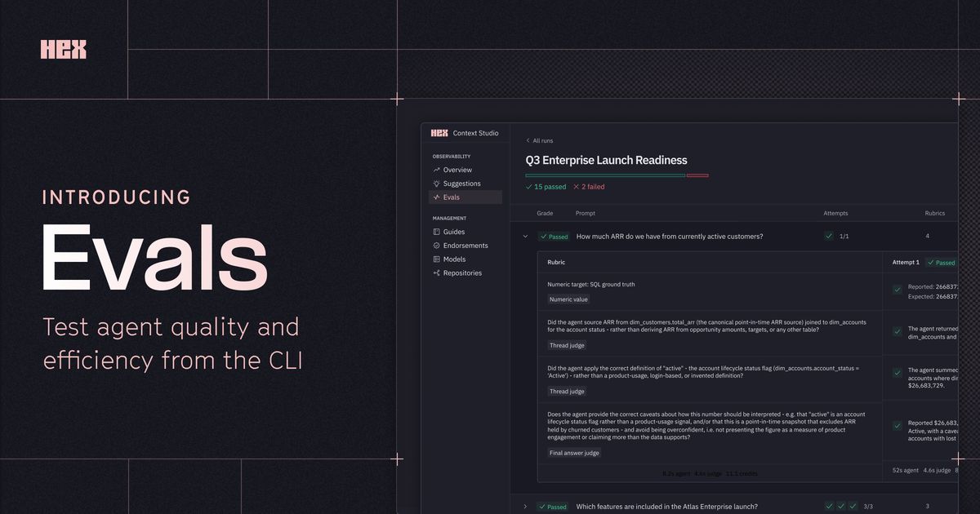Image resolution: width=980 pixels, height=514 pixels.
Task: Click '2 failed' count text
Action: coord(594,187)
